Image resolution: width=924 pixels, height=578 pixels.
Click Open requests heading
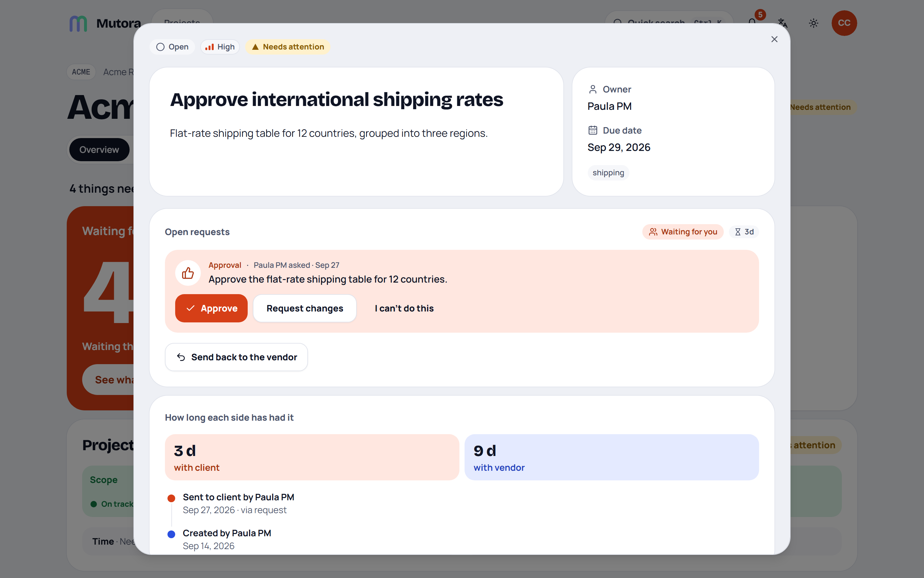(197, 232)
